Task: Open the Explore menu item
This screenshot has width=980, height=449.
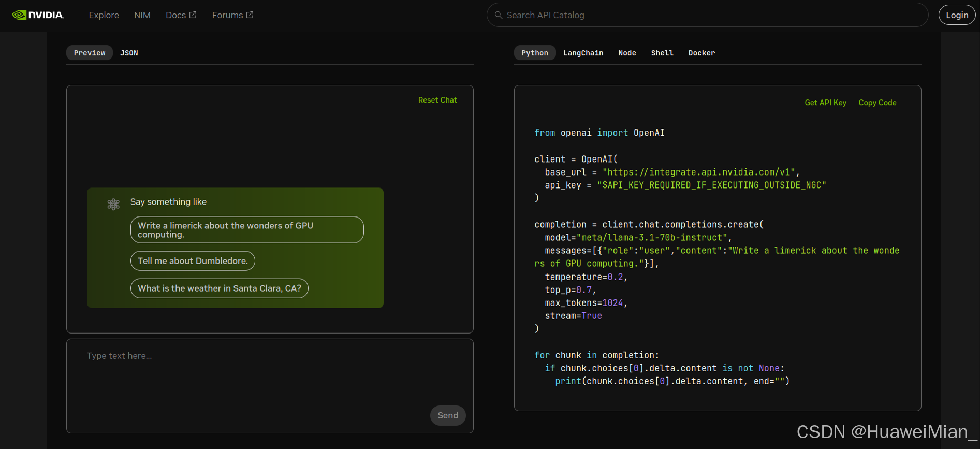Action: (x=104, y=15)
